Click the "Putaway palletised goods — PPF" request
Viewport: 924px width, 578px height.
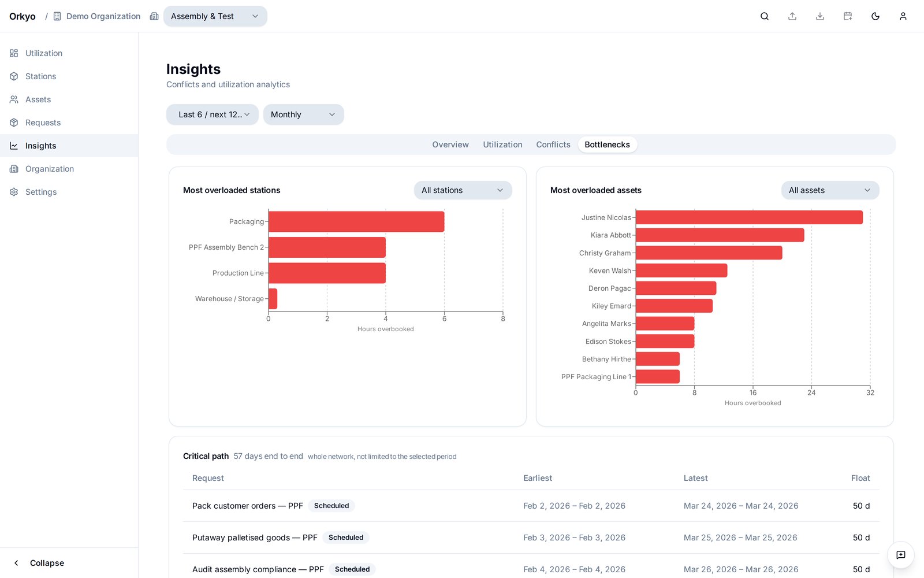[255, 538]
